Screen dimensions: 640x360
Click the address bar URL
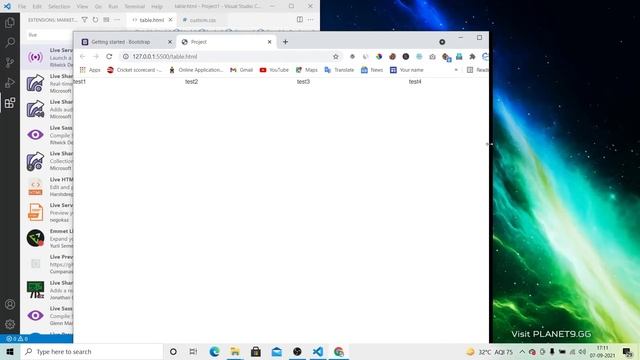tap(165, 56)
